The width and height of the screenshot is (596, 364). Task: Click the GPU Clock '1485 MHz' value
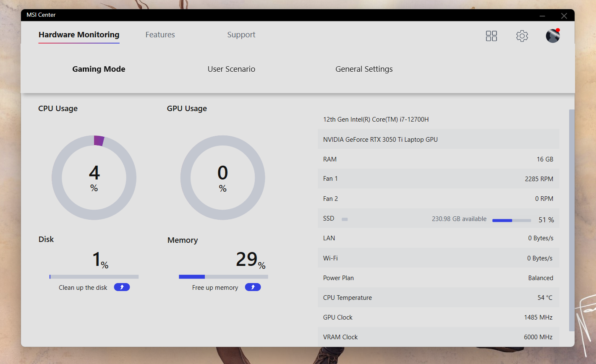point(538,317)
